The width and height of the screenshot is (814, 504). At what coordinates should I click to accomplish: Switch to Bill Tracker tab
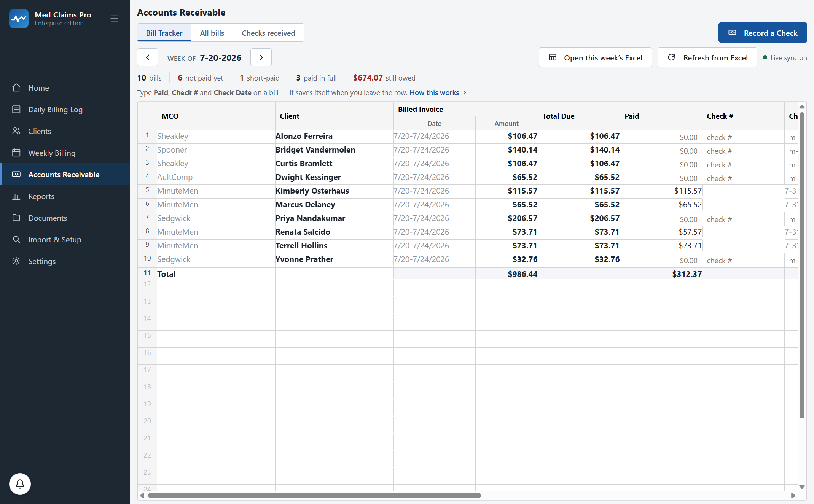tap(164, 33)
